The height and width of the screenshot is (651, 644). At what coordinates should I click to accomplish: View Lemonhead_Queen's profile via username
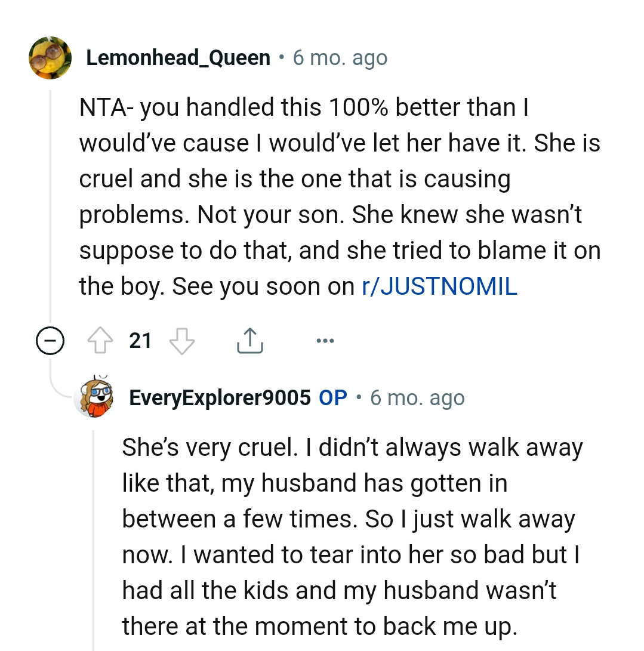(x=178, y=58)
